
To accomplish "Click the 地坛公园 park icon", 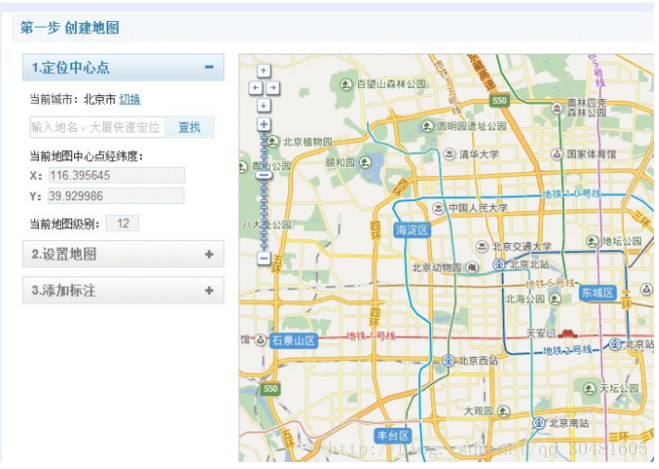I will coord(592,241).
